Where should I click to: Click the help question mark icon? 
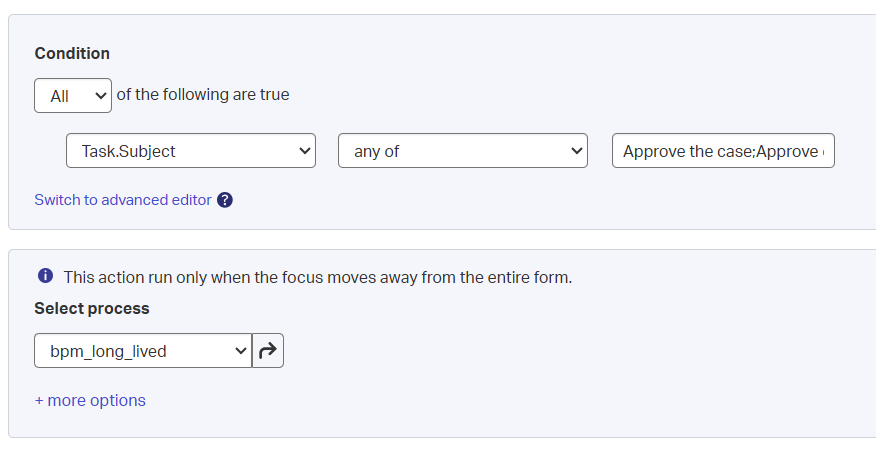225,200
